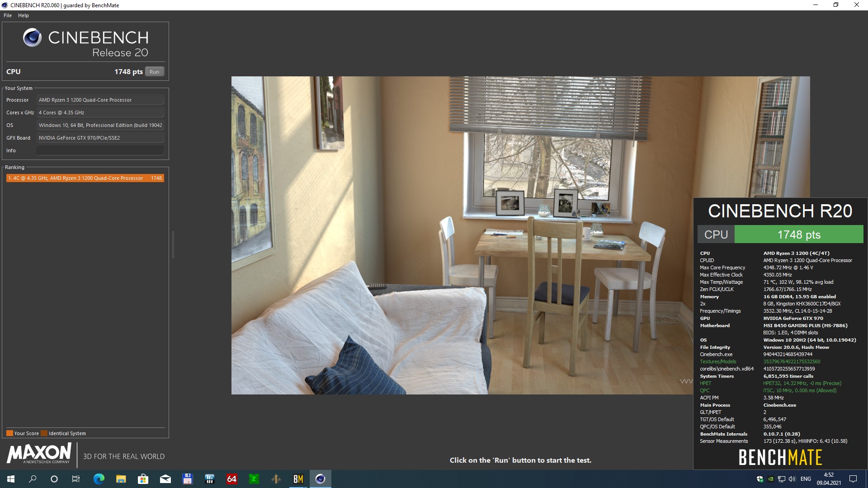The width and height of the screenshot is (868, 488).
Task: Restore down the Cinebench window
Action: click(x=836, y=5)
